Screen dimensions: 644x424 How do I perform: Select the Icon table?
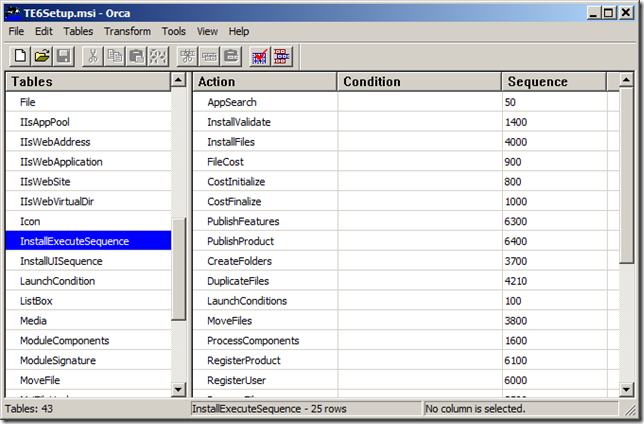(x=88, y=221)
